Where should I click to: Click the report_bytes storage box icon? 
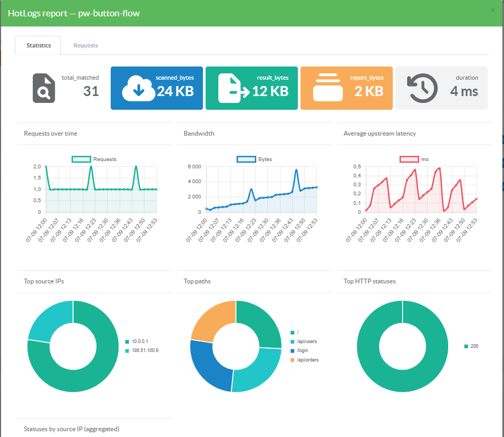click(x=328, y=87)
